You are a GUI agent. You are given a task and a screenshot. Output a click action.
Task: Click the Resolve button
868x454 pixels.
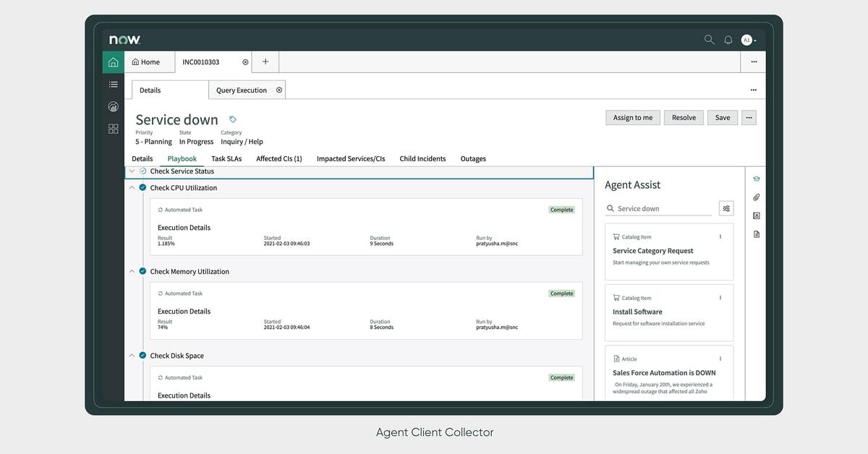pyautogui.click(x=683, y=117)
